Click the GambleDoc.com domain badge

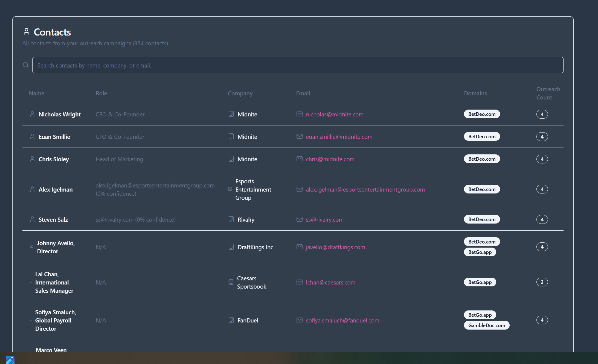pos(486,325)
